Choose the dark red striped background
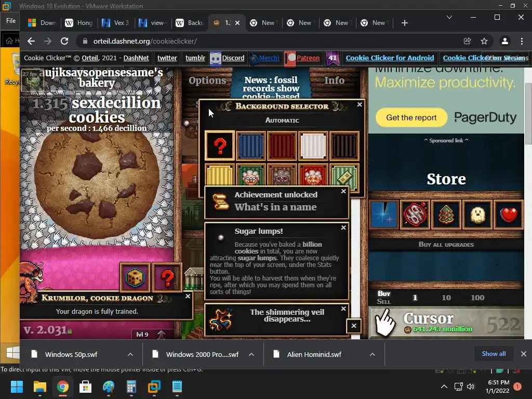 pos(282,146)
